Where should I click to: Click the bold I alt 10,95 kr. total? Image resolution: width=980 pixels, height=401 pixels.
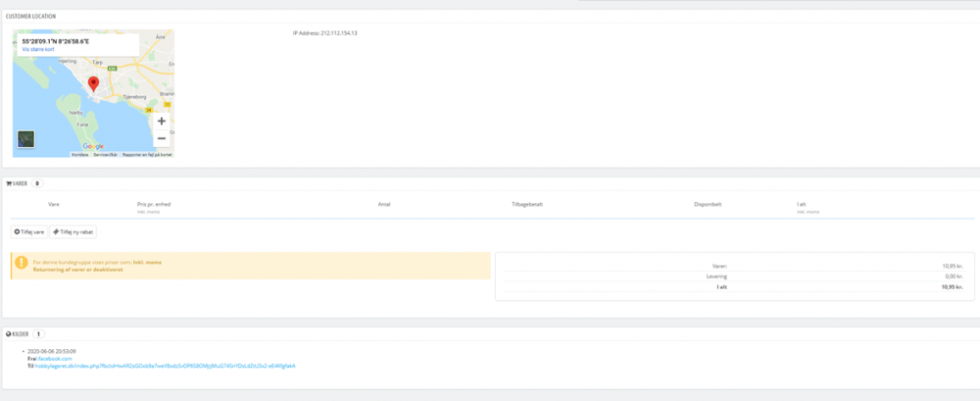pos(953,286)
